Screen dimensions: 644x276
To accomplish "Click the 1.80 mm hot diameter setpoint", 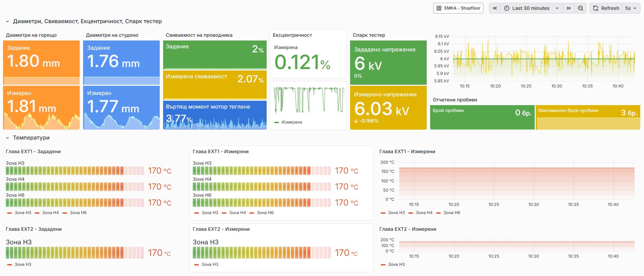I will point(42,63).
